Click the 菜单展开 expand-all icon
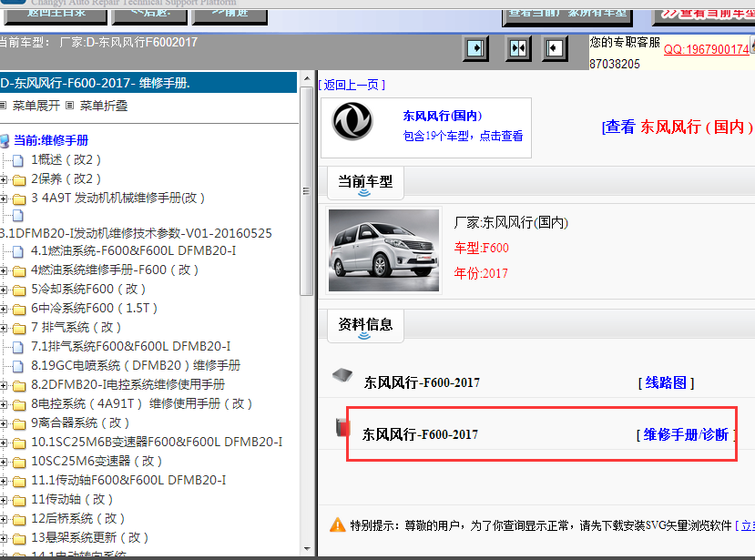 coord(3,105)
